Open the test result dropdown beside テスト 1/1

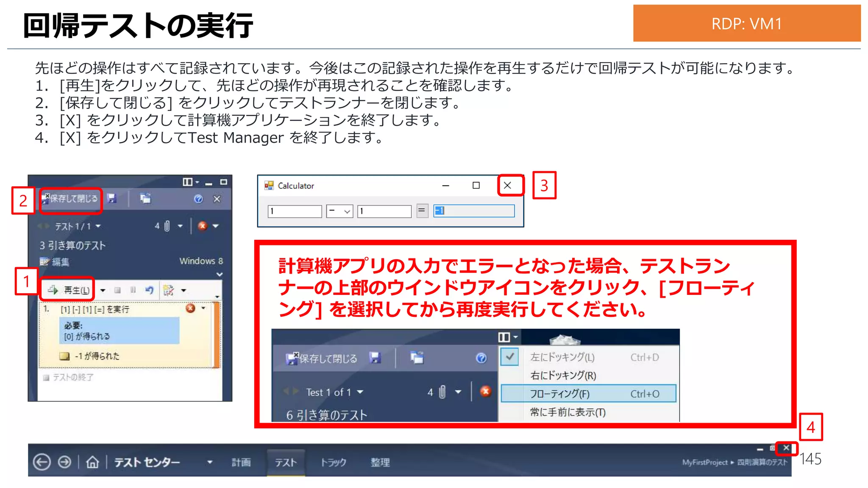(x=216, y=226)
